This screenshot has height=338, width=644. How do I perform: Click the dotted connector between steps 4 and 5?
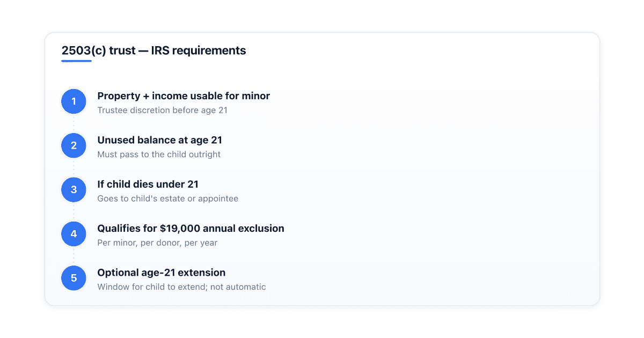click(x=74, y=256)
